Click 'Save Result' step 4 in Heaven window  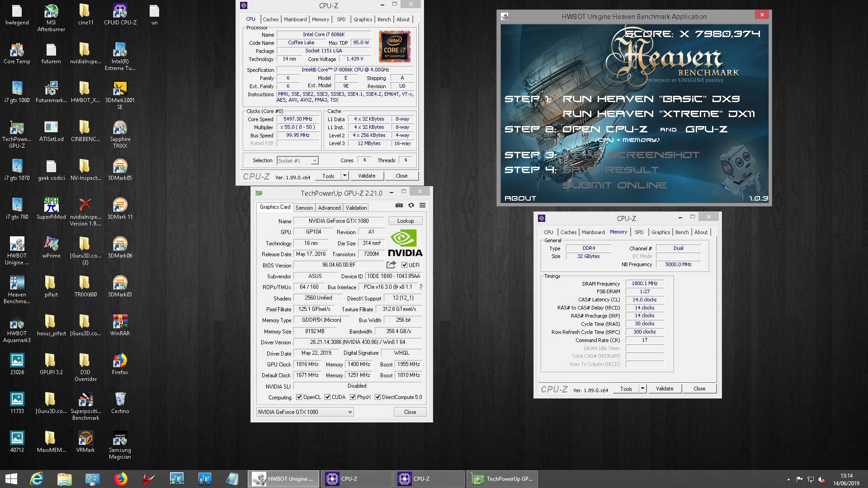(611, 170)
